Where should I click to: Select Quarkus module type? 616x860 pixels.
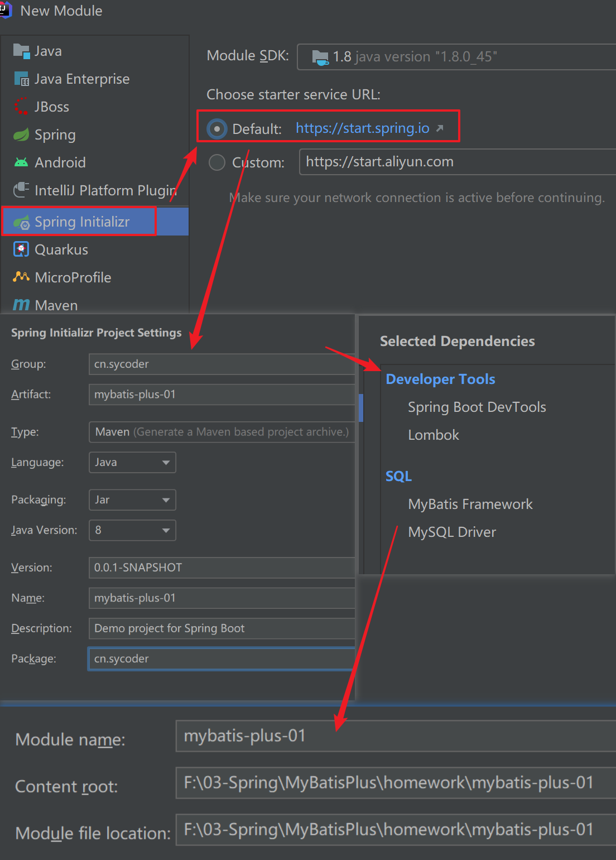point(95,249)
